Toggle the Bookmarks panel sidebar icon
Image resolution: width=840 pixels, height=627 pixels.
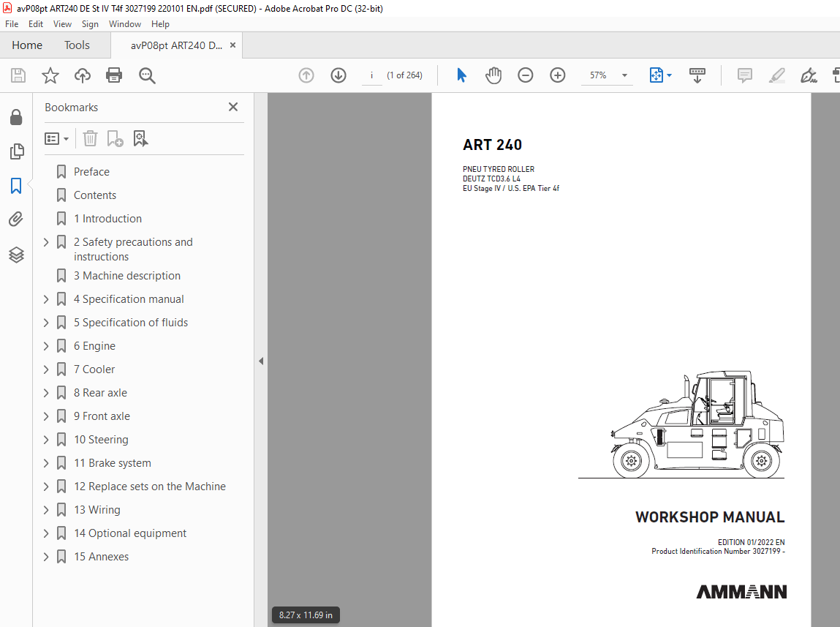16,186
